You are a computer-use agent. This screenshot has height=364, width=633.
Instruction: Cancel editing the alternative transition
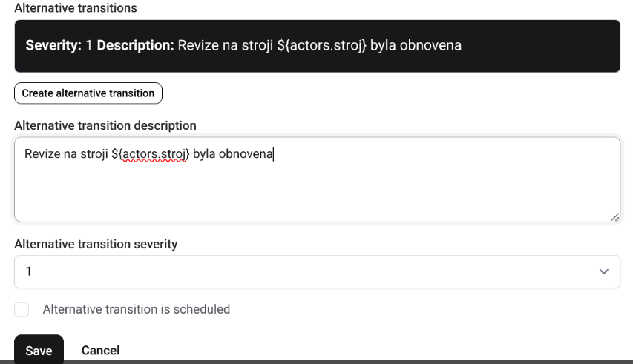coord(100,350)
